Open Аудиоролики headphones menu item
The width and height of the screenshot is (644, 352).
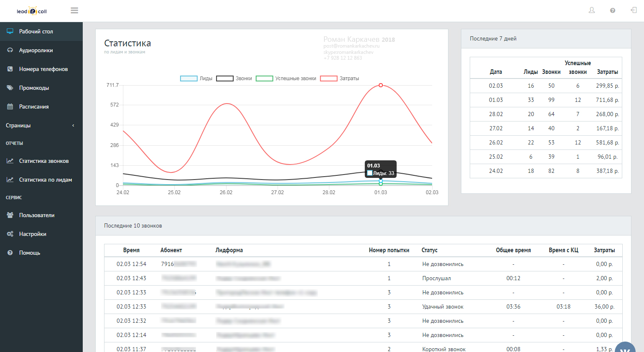point(41,50)
